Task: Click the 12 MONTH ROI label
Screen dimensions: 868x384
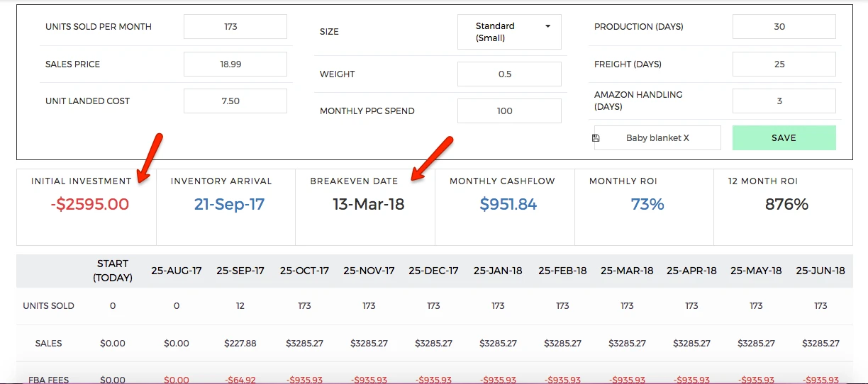Action: 763,181
